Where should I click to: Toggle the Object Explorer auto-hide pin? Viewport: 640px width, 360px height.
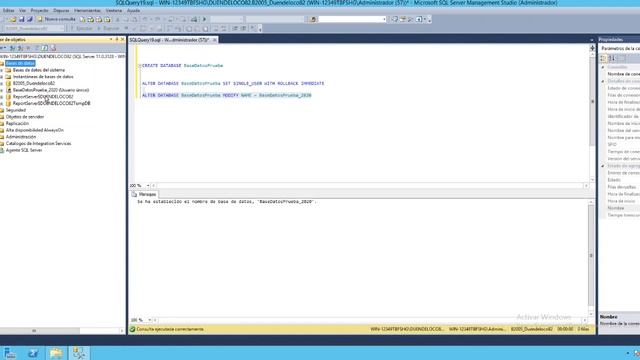click(117, 40)
